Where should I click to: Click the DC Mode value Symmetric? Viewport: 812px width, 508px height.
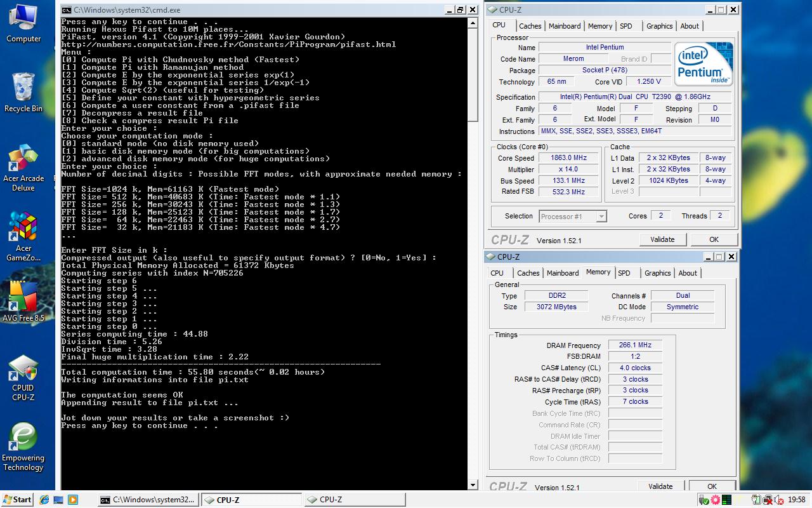pos(683,307)
